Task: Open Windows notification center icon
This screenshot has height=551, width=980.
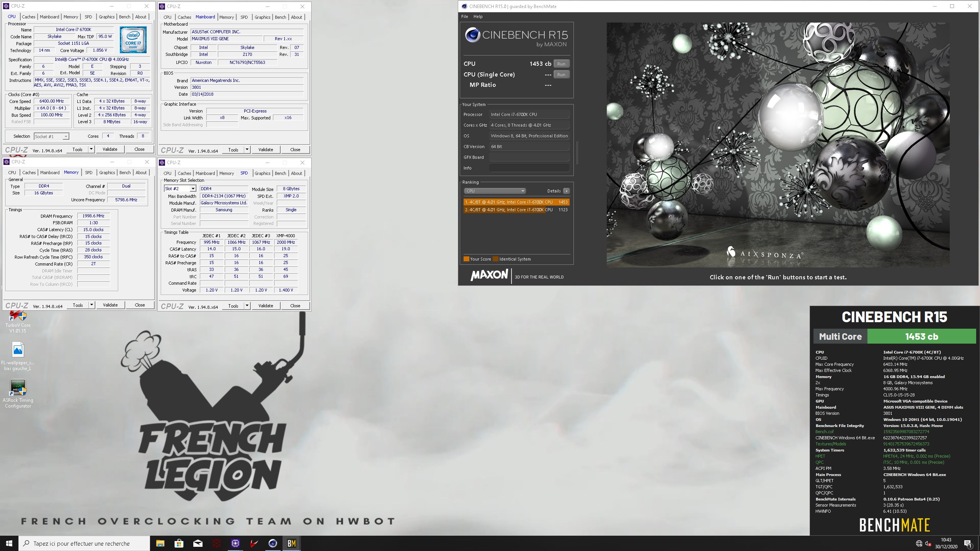Action: click(968, 543)
